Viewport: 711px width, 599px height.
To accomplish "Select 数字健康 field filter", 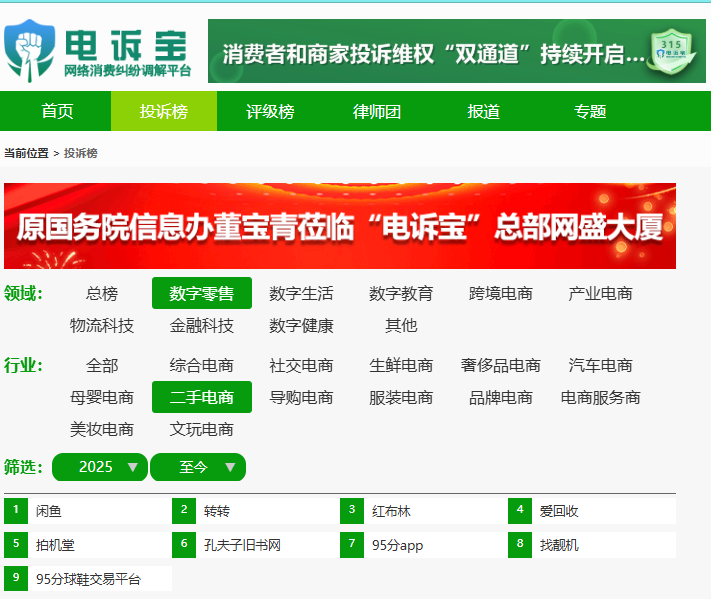I will (301, 325).
